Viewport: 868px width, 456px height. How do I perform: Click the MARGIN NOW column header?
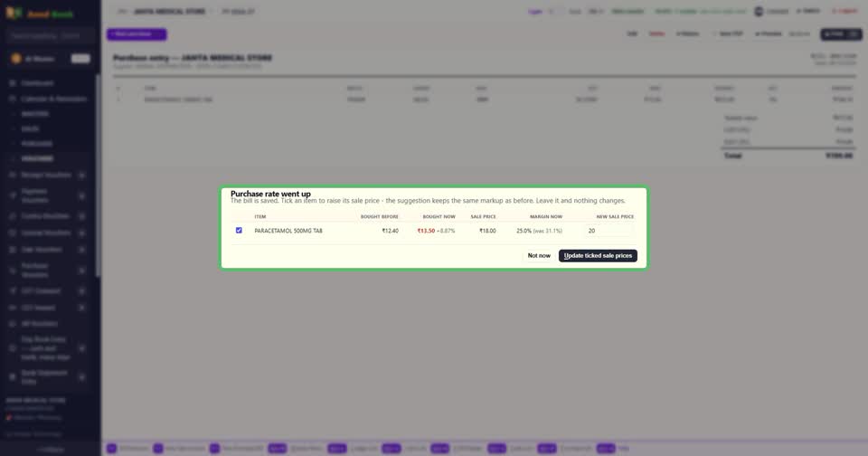click(x=545, y=216)
